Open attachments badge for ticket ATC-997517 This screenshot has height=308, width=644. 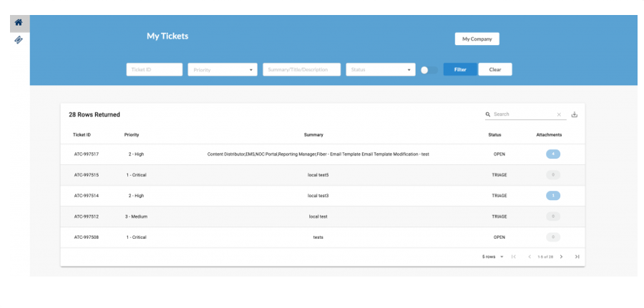552,154
